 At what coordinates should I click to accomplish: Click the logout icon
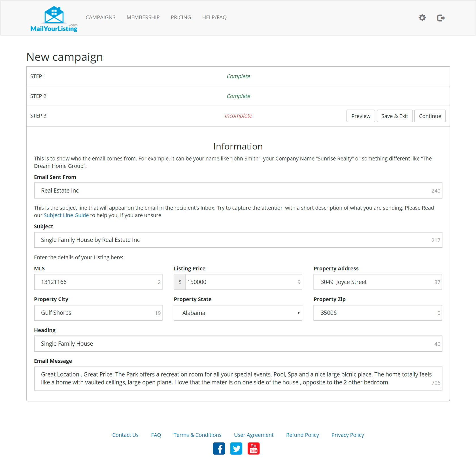pos(441,18)
